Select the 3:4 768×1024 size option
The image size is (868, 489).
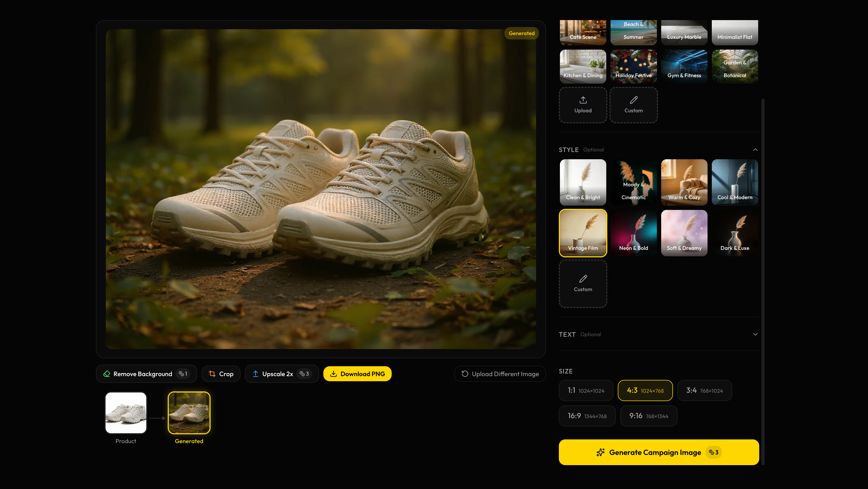point(704,391)
